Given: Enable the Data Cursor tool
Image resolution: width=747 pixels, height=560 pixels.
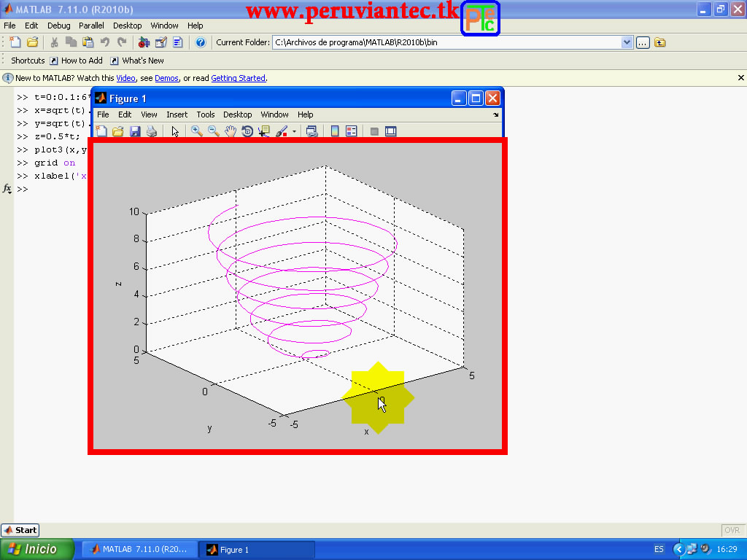Looking at the screenshot, I should [x=263, y=131].
